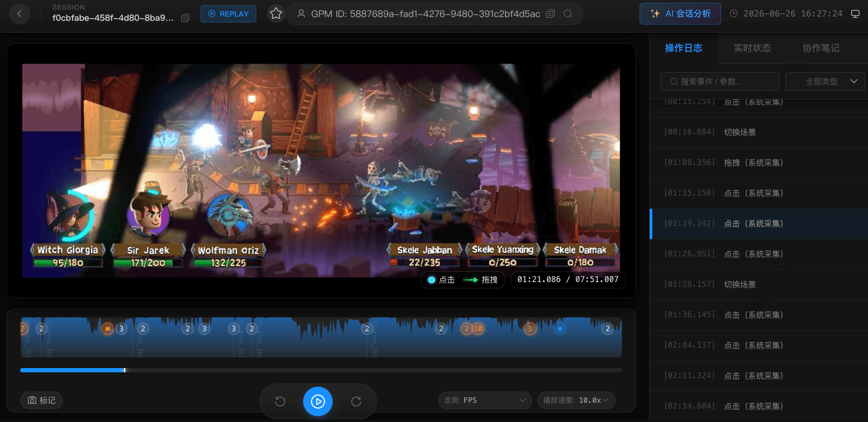Select the 切换场景 log entry at 01:28.157

(759, 285)
